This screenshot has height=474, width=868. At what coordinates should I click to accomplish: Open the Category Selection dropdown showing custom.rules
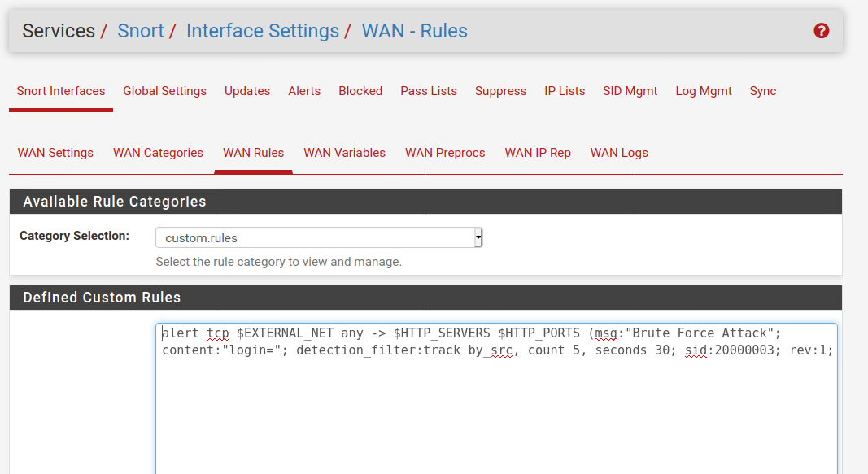point(319,238)
